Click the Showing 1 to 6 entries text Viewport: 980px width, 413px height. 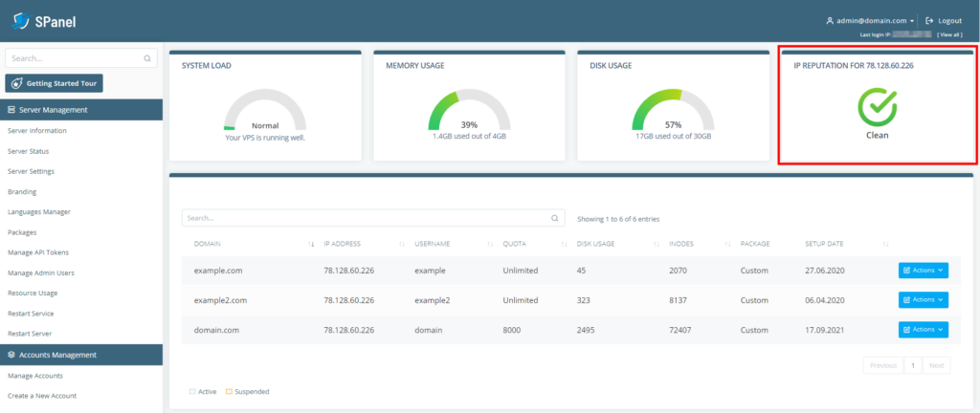coord(618,219)
